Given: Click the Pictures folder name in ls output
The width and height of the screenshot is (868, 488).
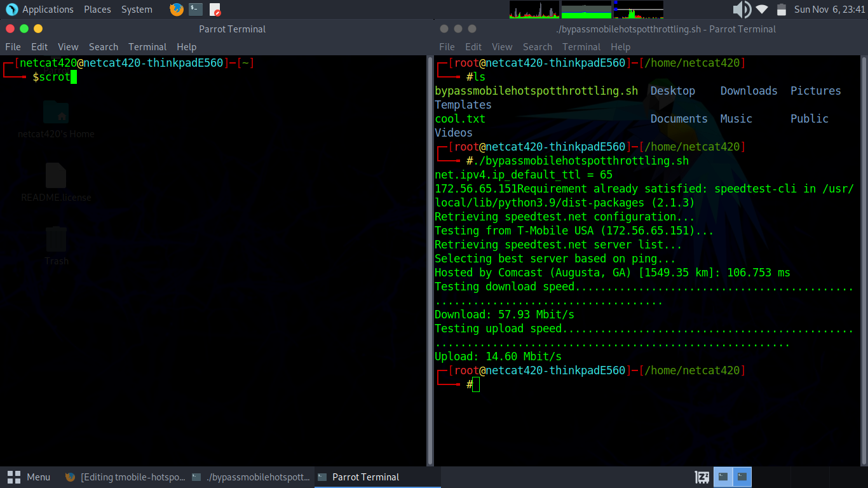Looking at the screenshot, I should click(x=816, y=91).
